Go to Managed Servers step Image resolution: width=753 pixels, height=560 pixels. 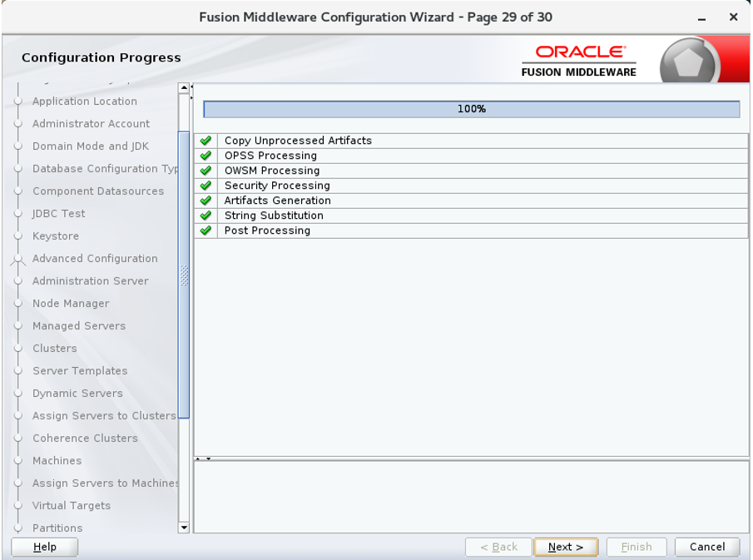click(79, 326)
